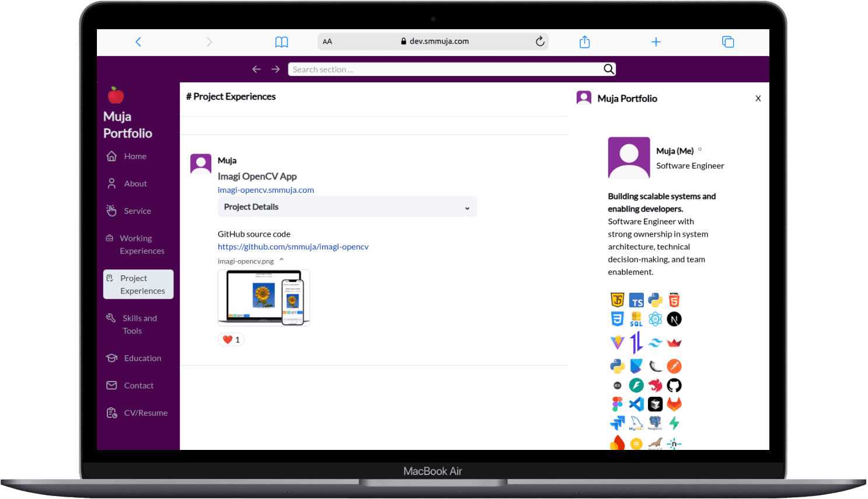This screenshot has height=499, width=868.
Task: Open the imagi-opencv.smmuja.com link
Action: point(266,189)
